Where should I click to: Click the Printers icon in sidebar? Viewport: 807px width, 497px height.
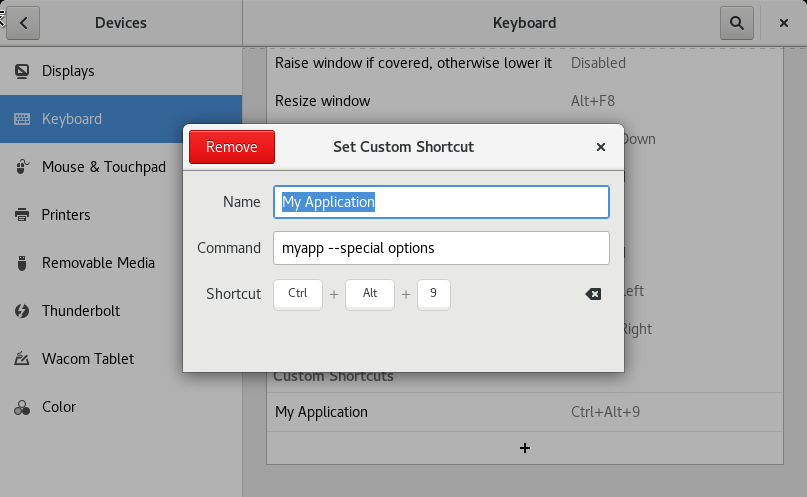pos(22,215)
